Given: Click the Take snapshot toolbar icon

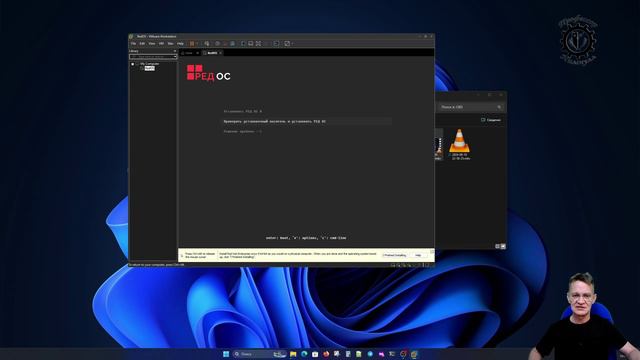Looking at the screenshot, I should coord(217,43).
